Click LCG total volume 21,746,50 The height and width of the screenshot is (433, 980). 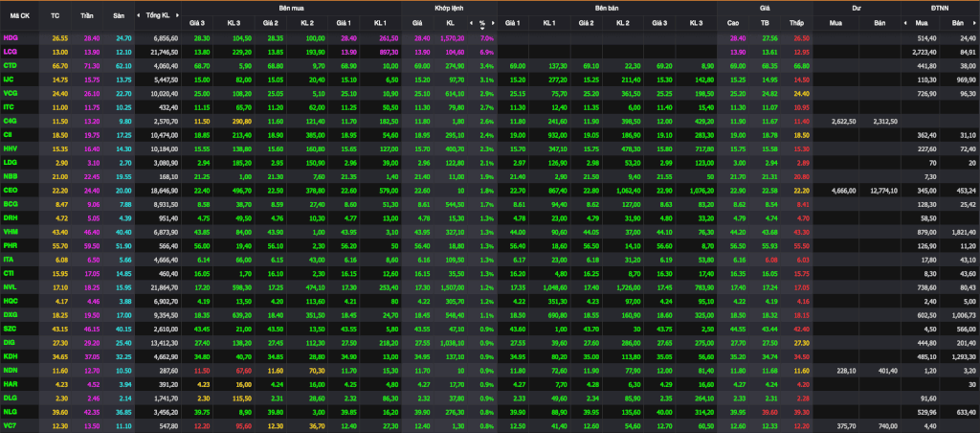point(164,52)
